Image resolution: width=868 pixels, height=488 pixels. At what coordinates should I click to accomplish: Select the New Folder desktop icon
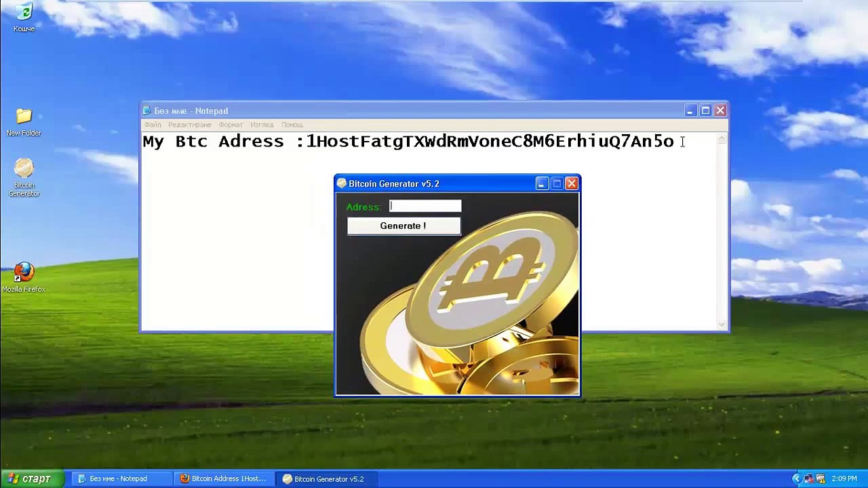[x=24, y=123]
